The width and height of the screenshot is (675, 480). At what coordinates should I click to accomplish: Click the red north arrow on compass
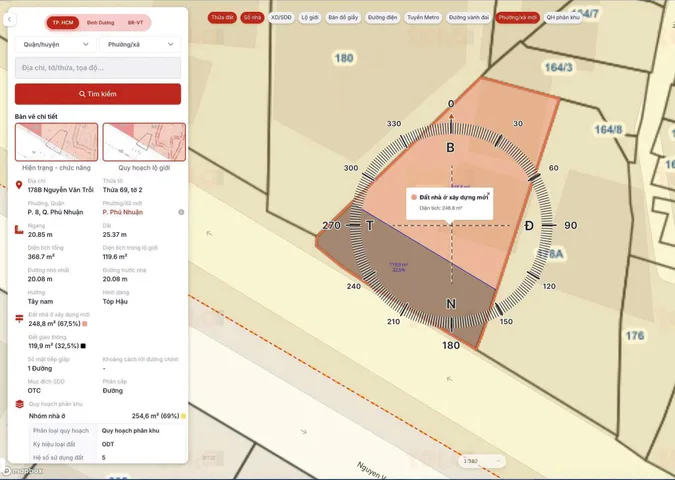pyautogui.click(x=451, y=116)
